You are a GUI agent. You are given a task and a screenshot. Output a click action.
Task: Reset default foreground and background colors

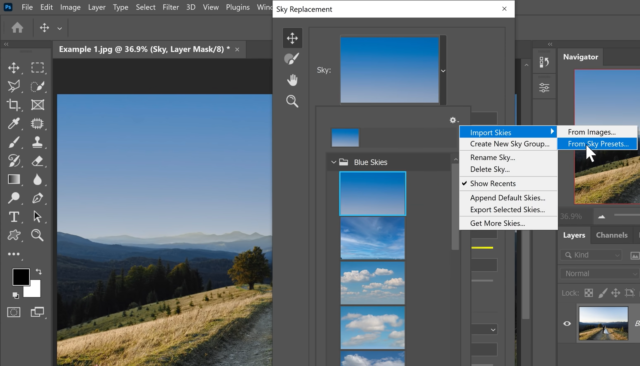coord(16,295)
